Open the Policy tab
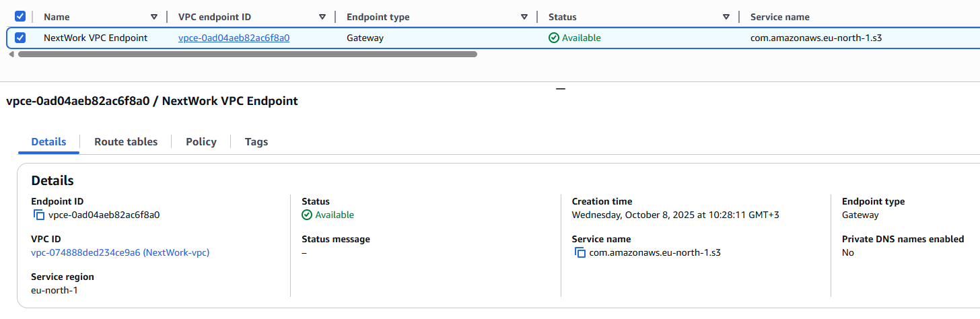The height and width of the screenshot is (319, 980). pyautogui.click(x=201, y=142)
